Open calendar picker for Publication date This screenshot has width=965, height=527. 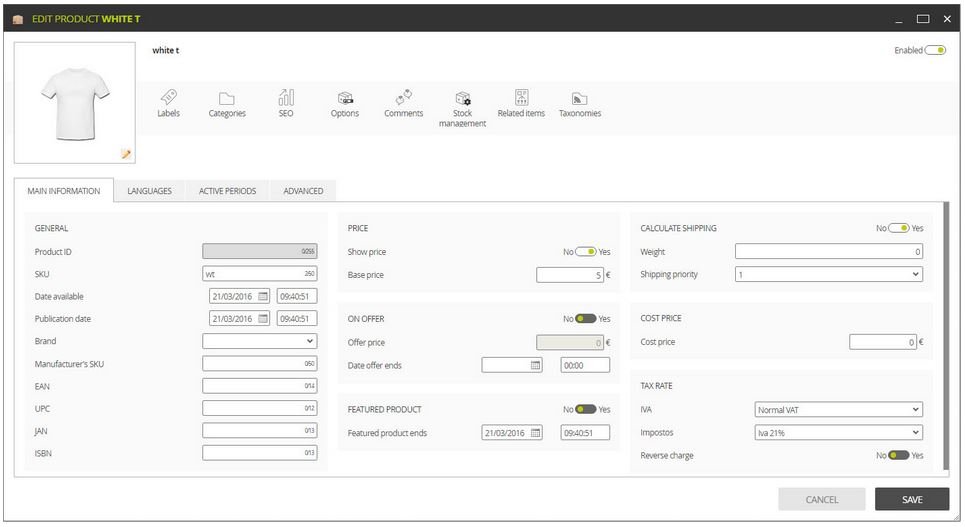[263, 318]
